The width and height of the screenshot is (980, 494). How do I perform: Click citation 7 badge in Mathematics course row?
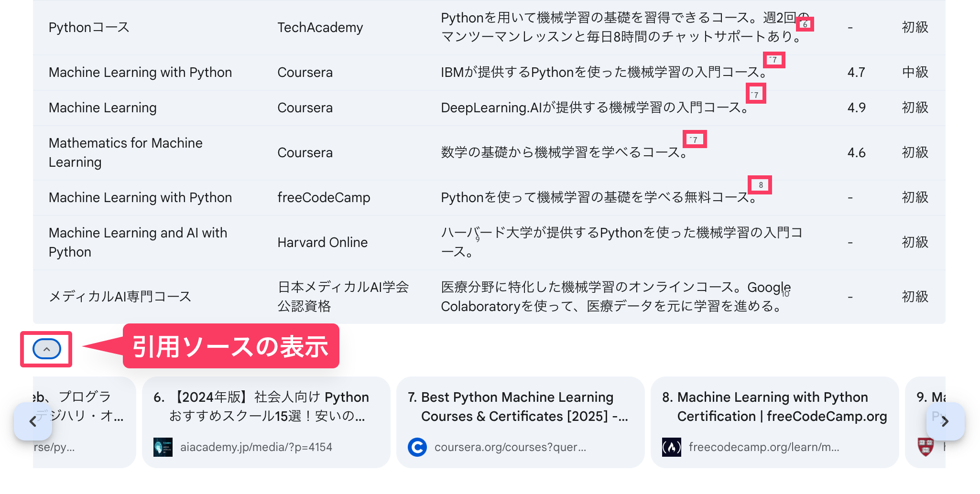694,140
